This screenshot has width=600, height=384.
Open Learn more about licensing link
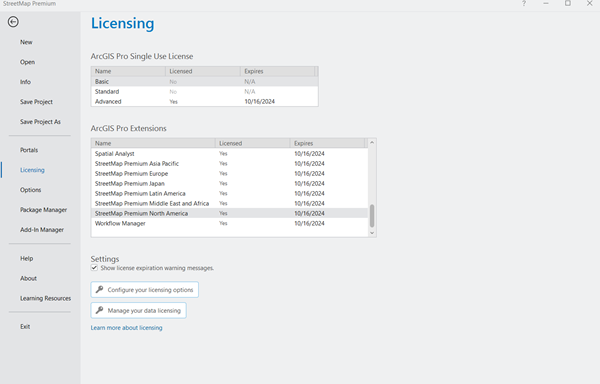click(126, 328)
